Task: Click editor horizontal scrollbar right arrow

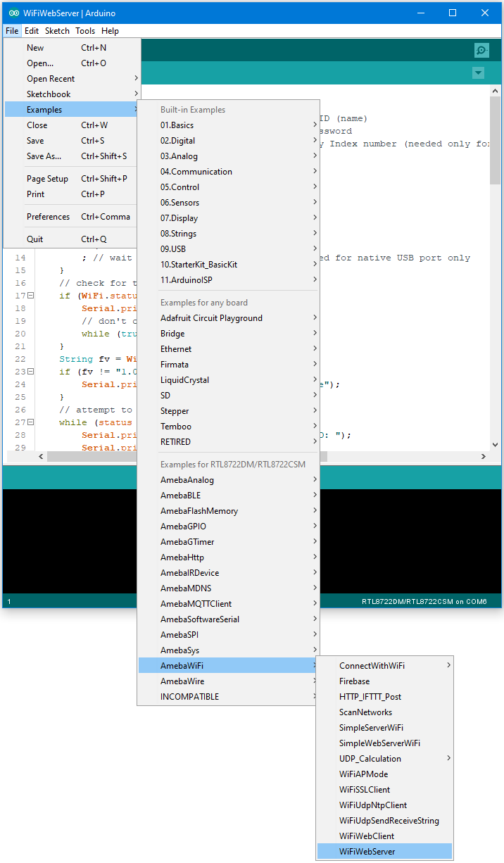Action: (483, 457)
